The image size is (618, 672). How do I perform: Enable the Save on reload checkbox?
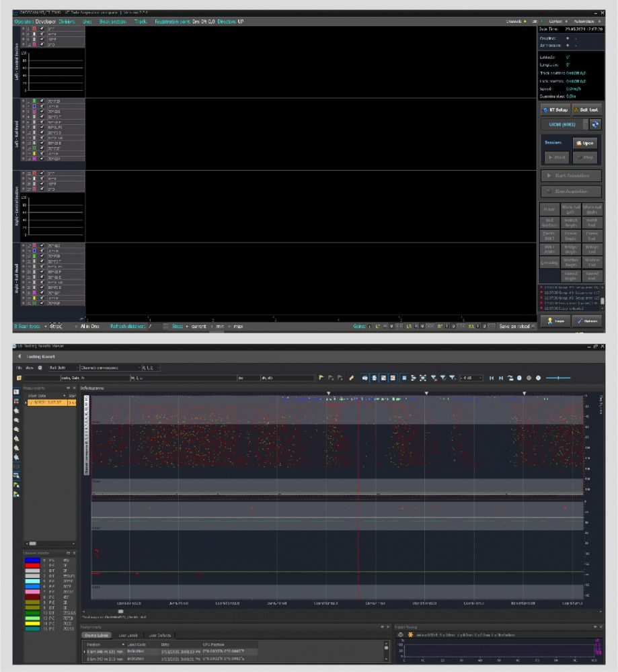tap(533, 327)
